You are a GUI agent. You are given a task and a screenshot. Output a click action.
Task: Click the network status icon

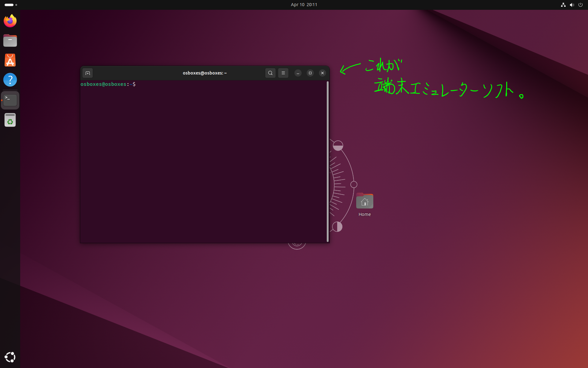563,5
